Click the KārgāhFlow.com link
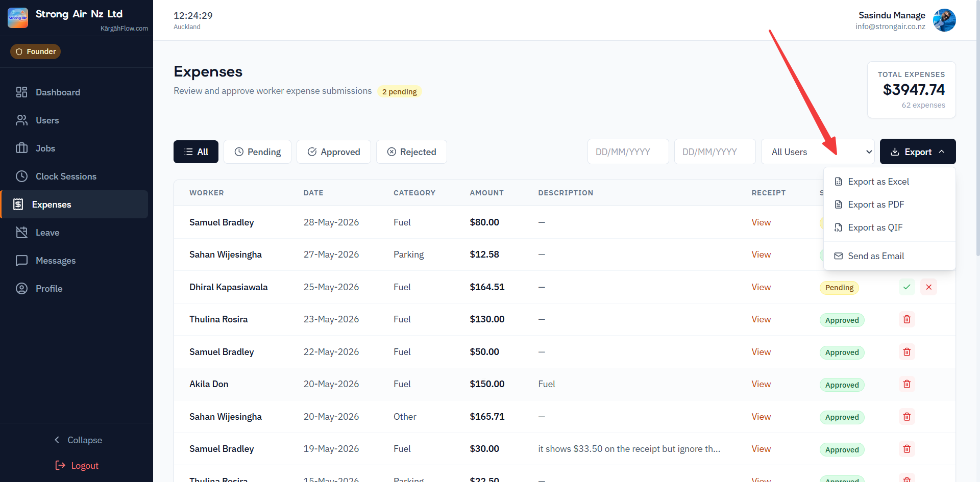This screenshot has height=482, width=980. [125, 29]
